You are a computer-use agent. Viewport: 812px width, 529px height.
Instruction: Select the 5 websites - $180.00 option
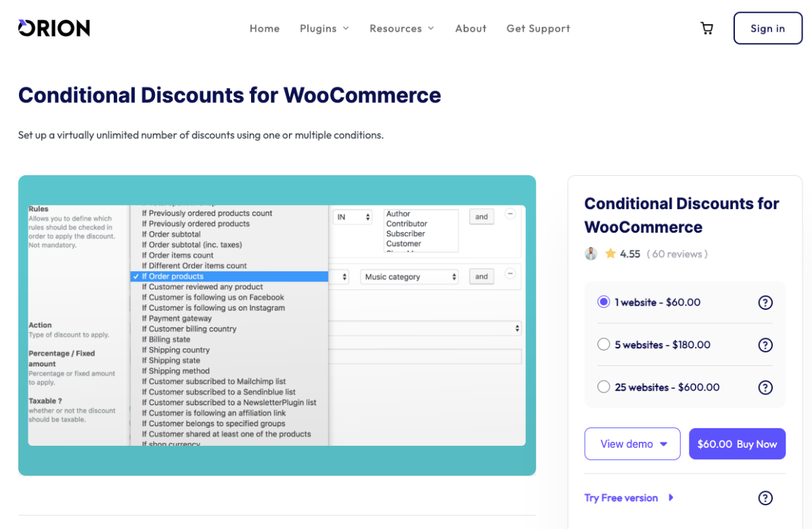pos(604,344)
